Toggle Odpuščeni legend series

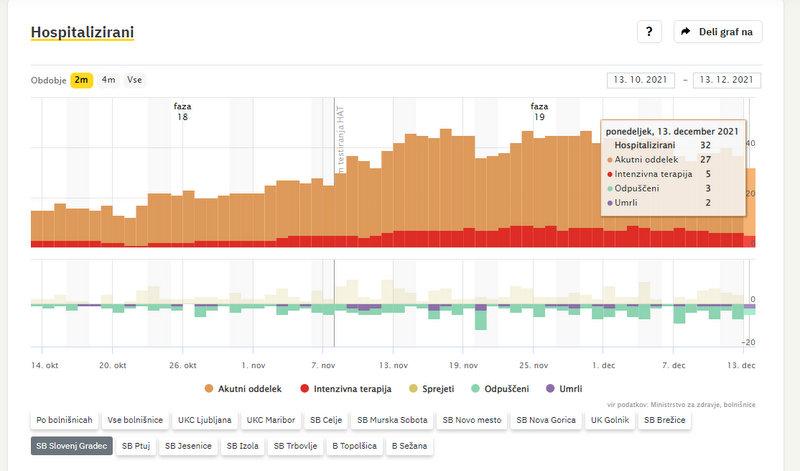[x=506, y=388]
